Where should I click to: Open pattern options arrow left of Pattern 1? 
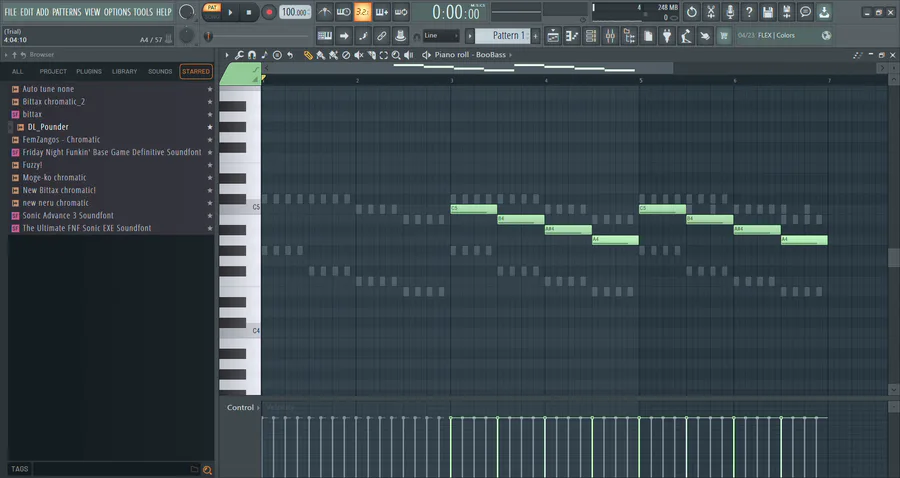pyautogui.click(x=470, y=36)
